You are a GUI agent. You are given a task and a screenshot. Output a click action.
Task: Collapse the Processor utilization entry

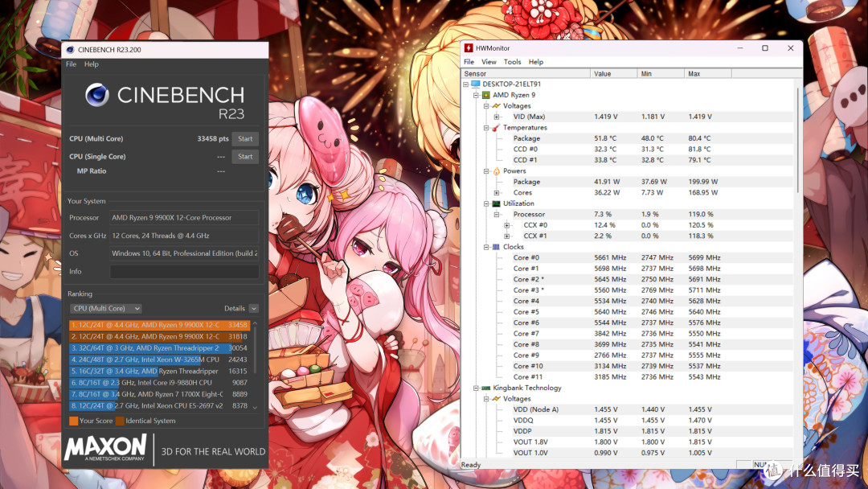coord(497,214)
